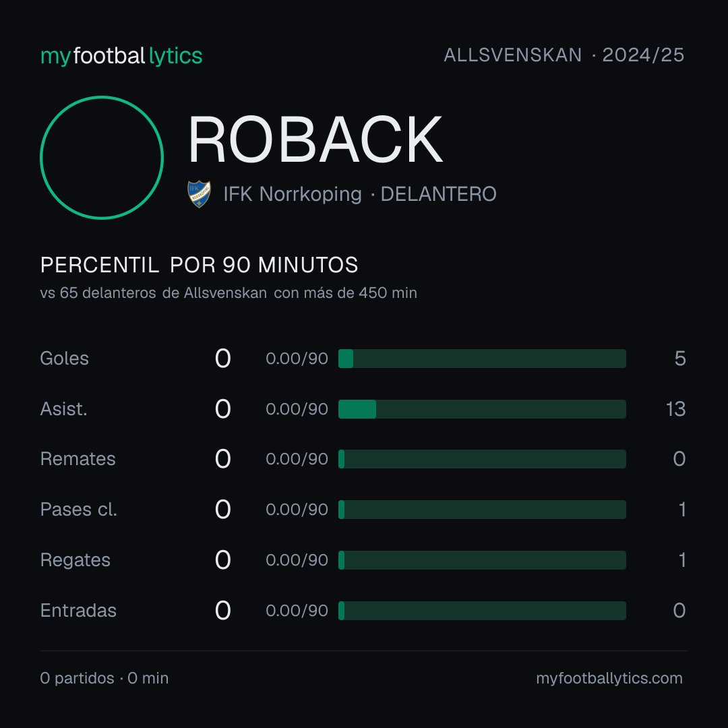Open the myfootballytics.com link
The height and width of the screenshot is (728, 728).
click(609, 678)
